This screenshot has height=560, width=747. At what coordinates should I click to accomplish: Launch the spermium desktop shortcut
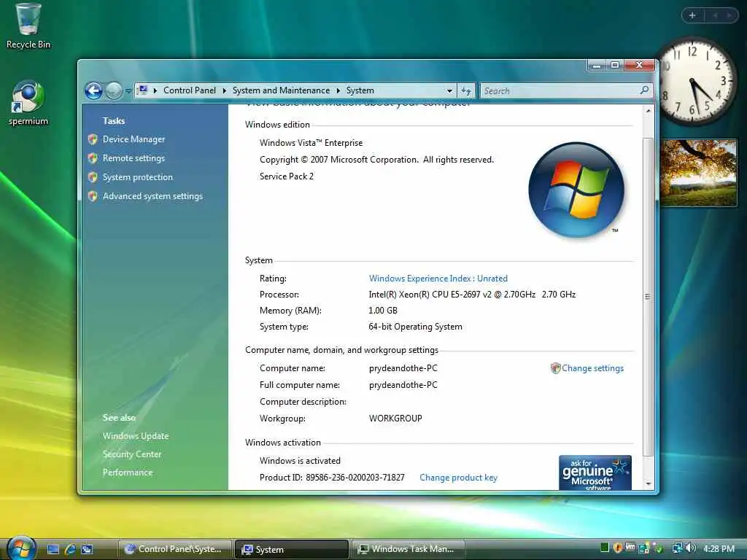[x=28, y=102]
